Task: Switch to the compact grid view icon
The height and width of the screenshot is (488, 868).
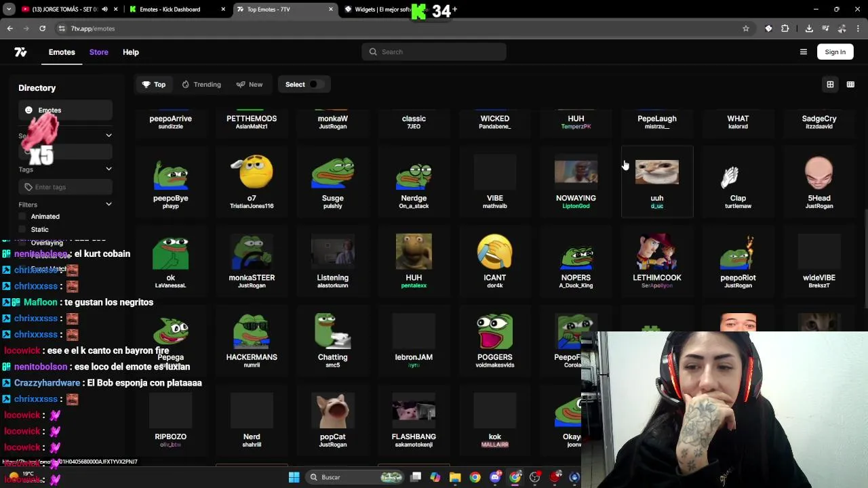Action: (850, 85)
